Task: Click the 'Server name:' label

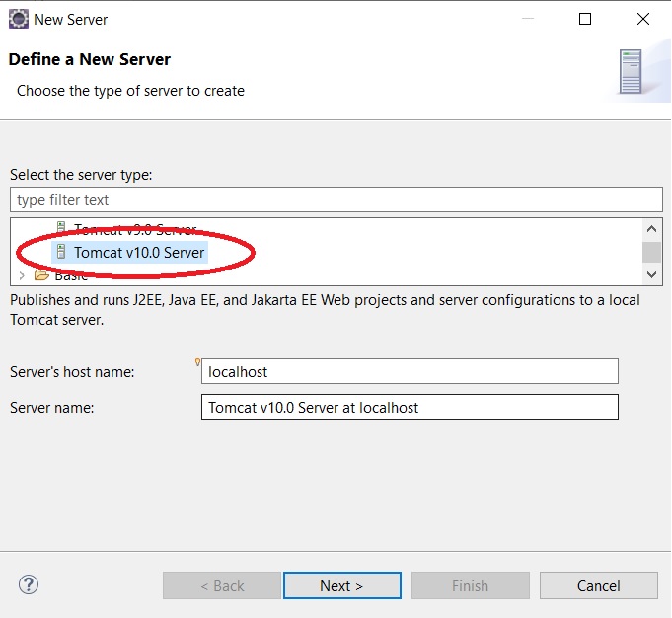Action: (52, 408)
